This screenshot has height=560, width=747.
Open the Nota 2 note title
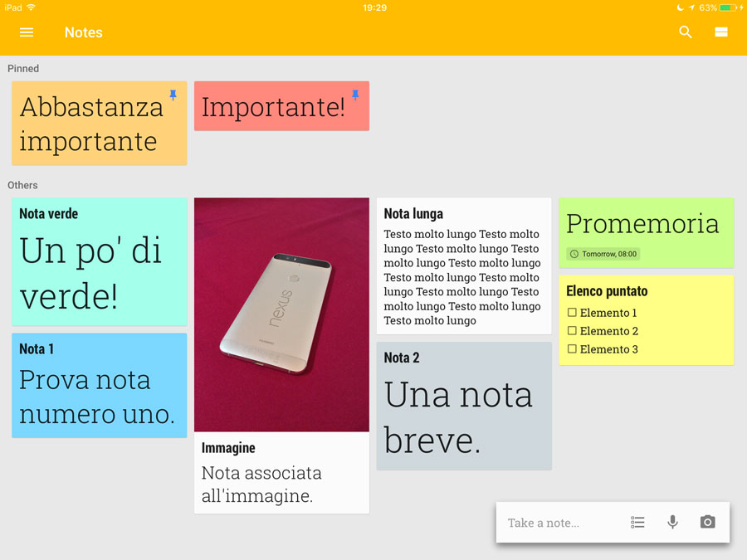pos(401,358)
